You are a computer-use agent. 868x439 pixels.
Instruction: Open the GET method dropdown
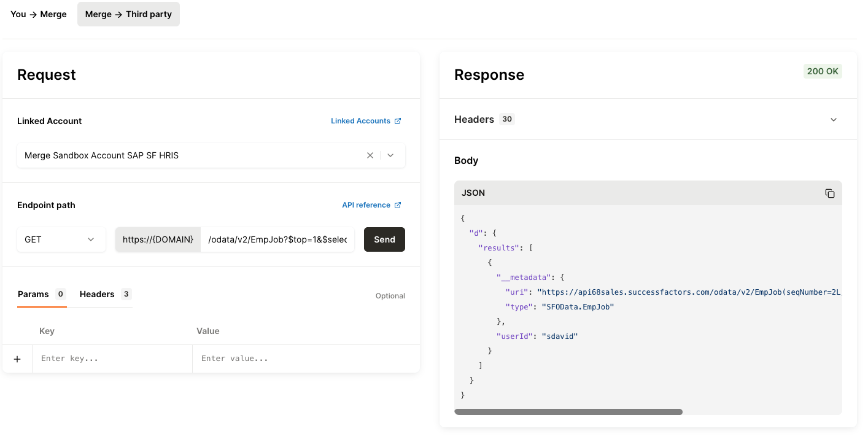[x=60, y=239]
